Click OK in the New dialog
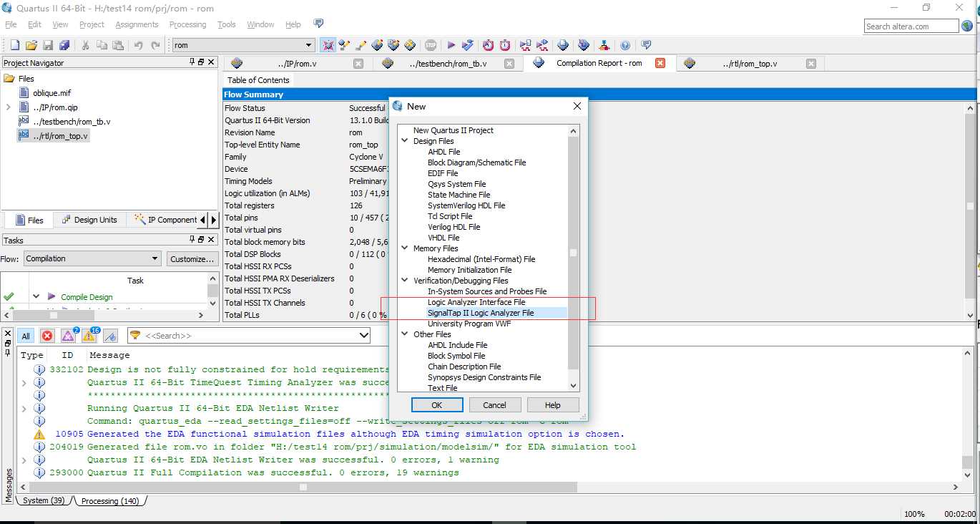The height and width of the screenshot is (524, 980). [x=436, y=405]
